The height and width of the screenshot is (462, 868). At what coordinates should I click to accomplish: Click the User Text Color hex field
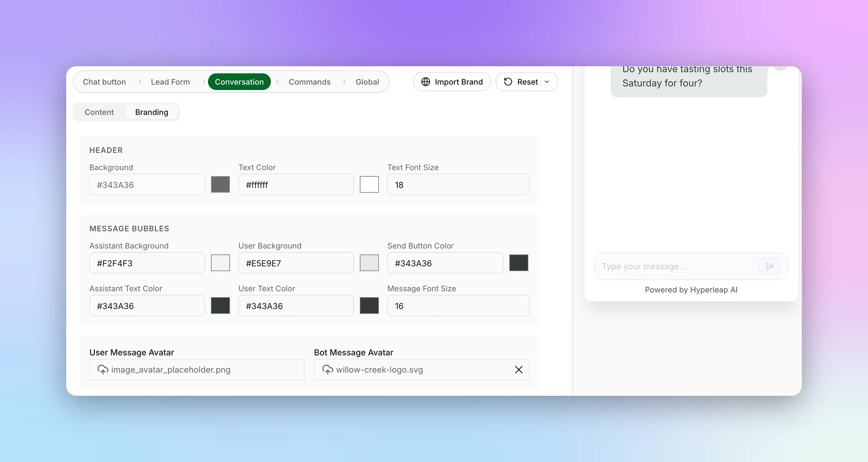296,306
